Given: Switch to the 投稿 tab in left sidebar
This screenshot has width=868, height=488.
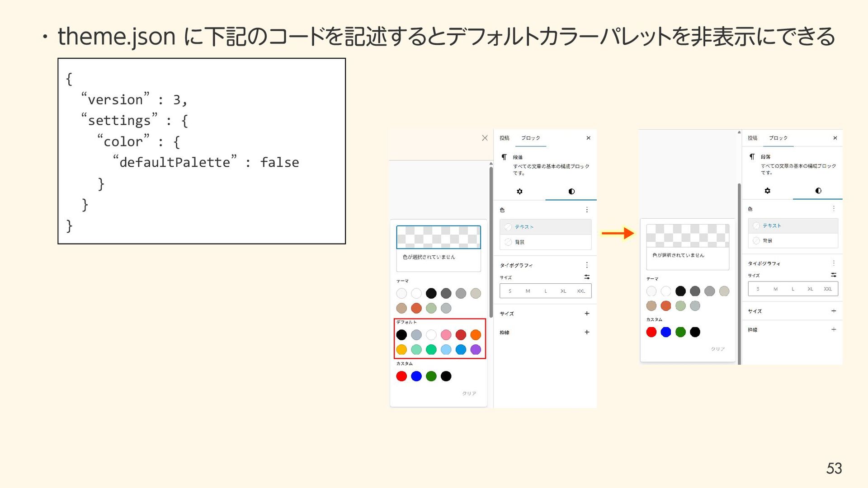Looking at the screenshot, I should coord(505,138).
